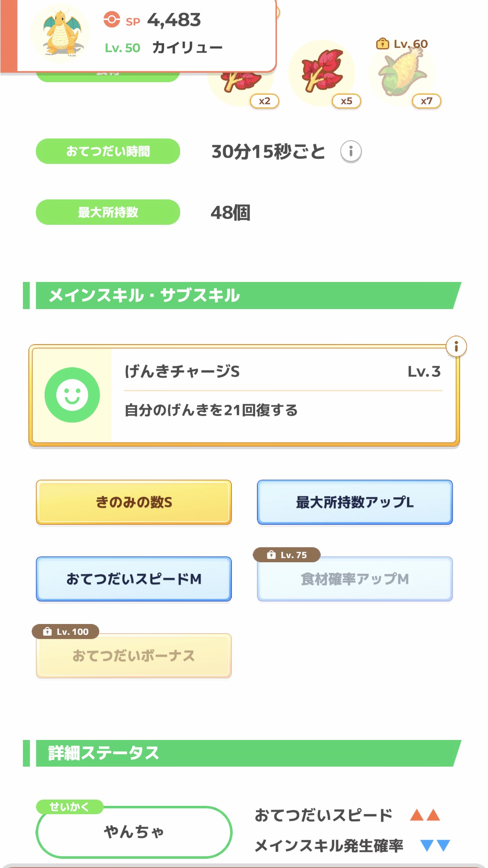Click the おてつだい時間 green label
This screenshot has height=868, width=488.
(x=108, y=151)
